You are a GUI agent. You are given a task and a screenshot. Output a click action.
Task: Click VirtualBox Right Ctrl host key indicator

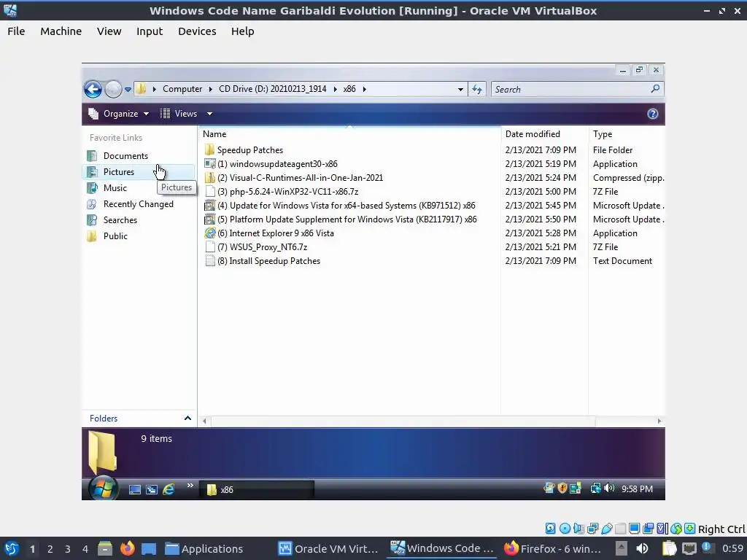pyautogui.click(x=721, y=529)
